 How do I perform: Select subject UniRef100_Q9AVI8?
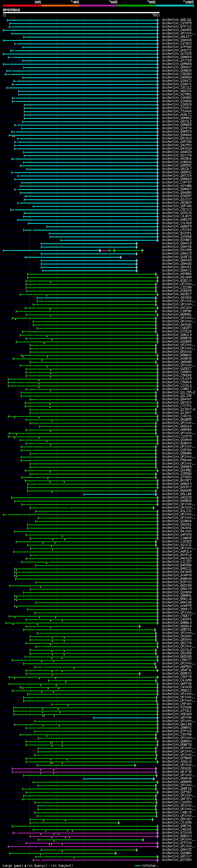click(177, 243)
